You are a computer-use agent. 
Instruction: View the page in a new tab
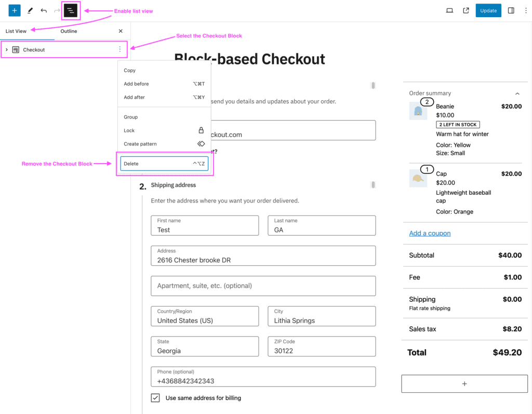tap(465, 10)
